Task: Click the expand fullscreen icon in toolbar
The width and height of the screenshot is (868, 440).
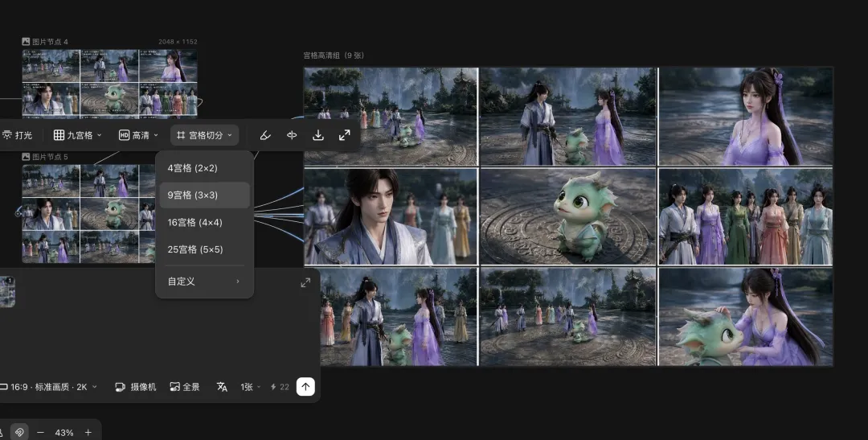Action: point(344,135)
